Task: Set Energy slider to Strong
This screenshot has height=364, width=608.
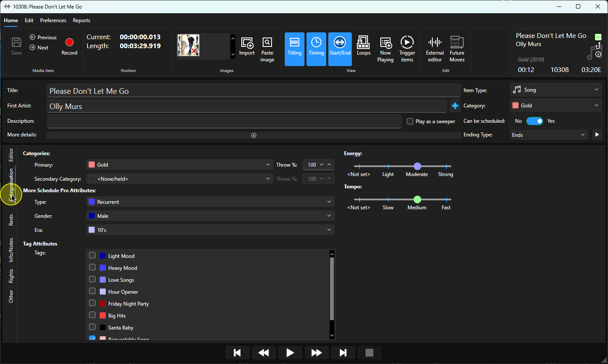Action: coord(446,166)
